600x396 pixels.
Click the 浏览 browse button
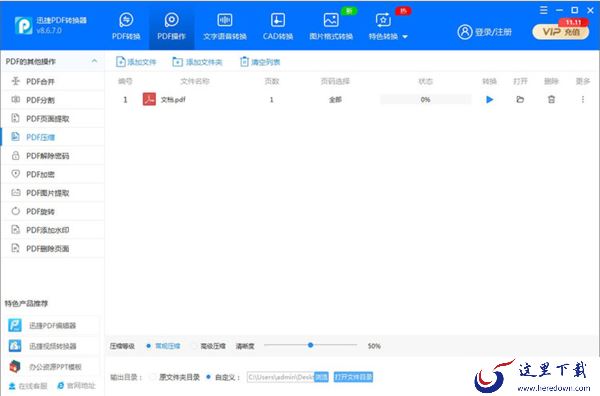[x=321, y=377]
